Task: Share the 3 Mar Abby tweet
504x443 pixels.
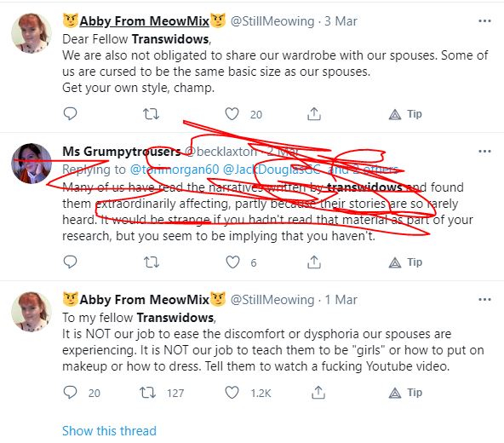Action: 314,114
